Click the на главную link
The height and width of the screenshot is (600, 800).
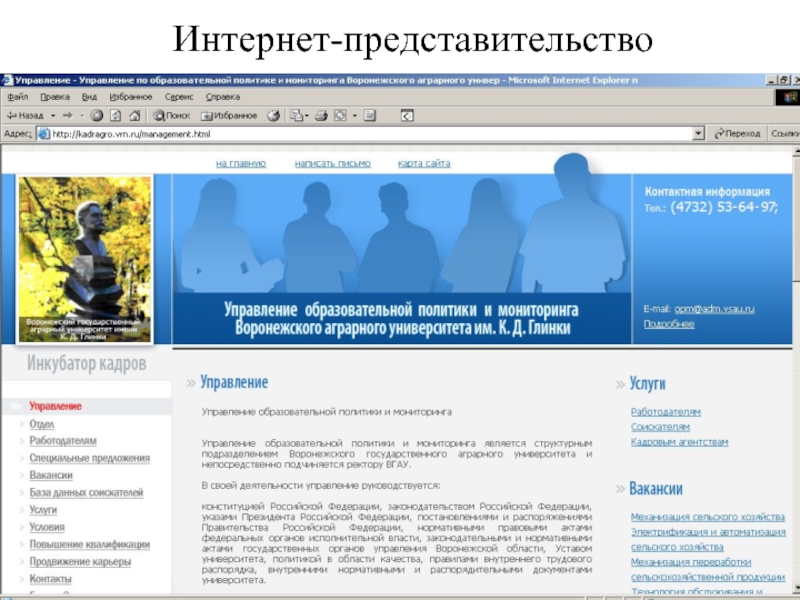tap(241, 164)
